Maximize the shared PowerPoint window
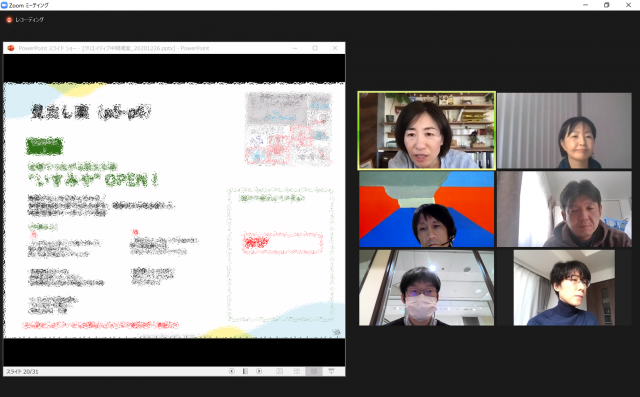Viewport: 640px width, 397px height. pos(315,48)
